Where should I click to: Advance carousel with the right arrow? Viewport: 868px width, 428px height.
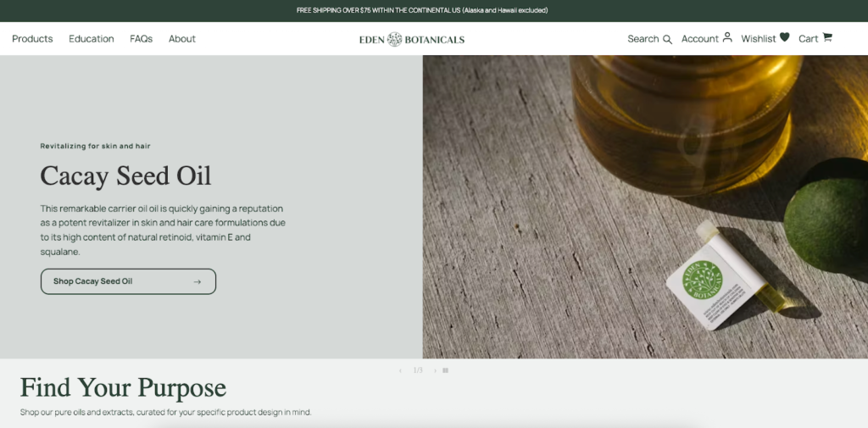pos(435,370)
